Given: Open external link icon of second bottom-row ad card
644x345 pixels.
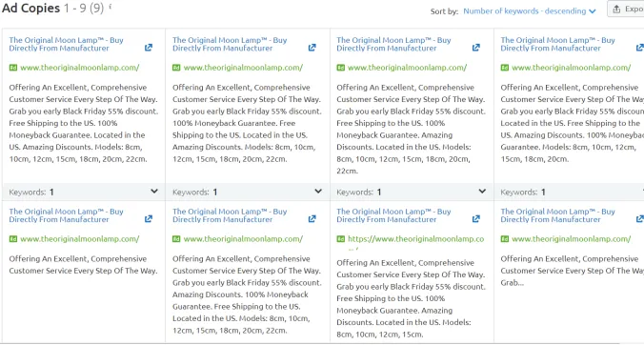Looking at the screenshot, I should (312, 219).
